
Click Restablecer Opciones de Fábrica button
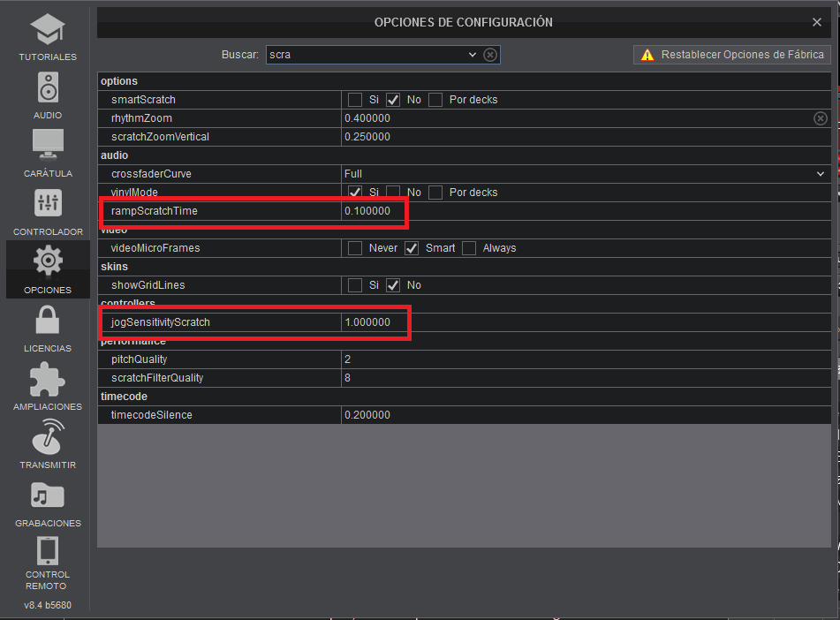(731, 55)
